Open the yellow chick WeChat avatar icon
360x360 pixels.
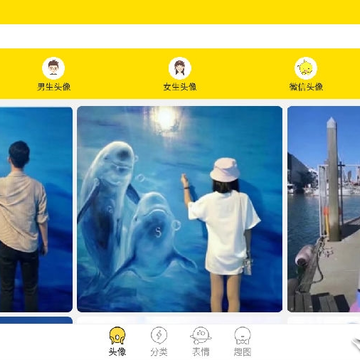[x=306, y=68]
